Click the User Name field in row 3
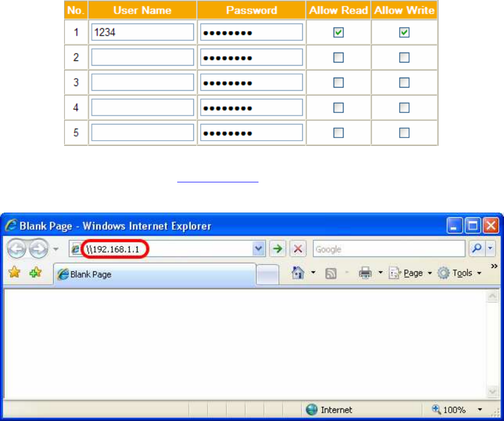The height and width of the screenshot is (421, 504). (143, 82)
